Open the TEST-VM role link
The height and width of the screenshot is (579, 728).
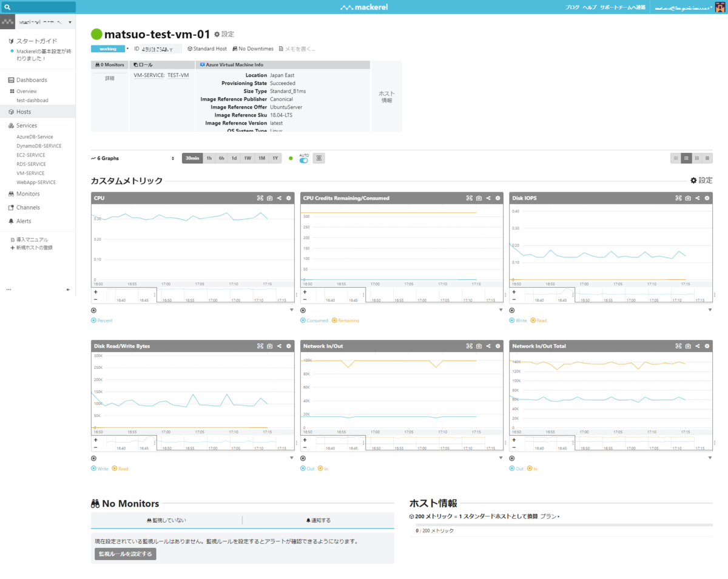pyautogui.click(x=178, y=75)
